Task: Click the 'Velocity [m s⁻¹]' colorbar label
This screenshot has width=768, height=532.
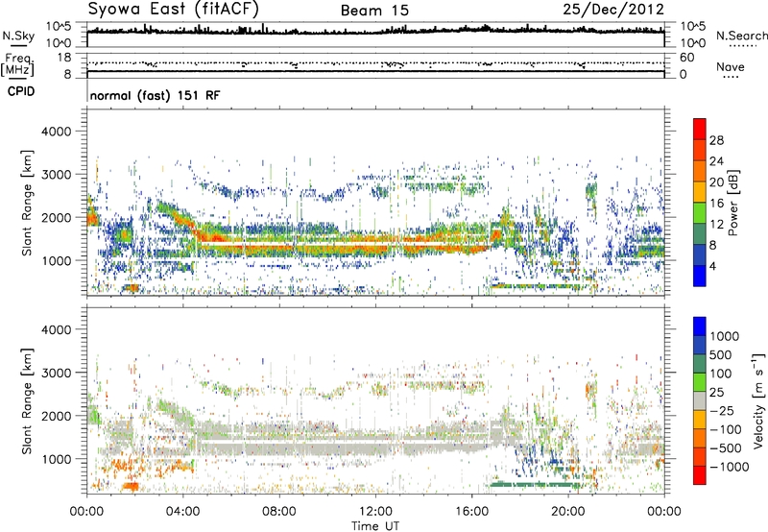Action: point(758,400)
